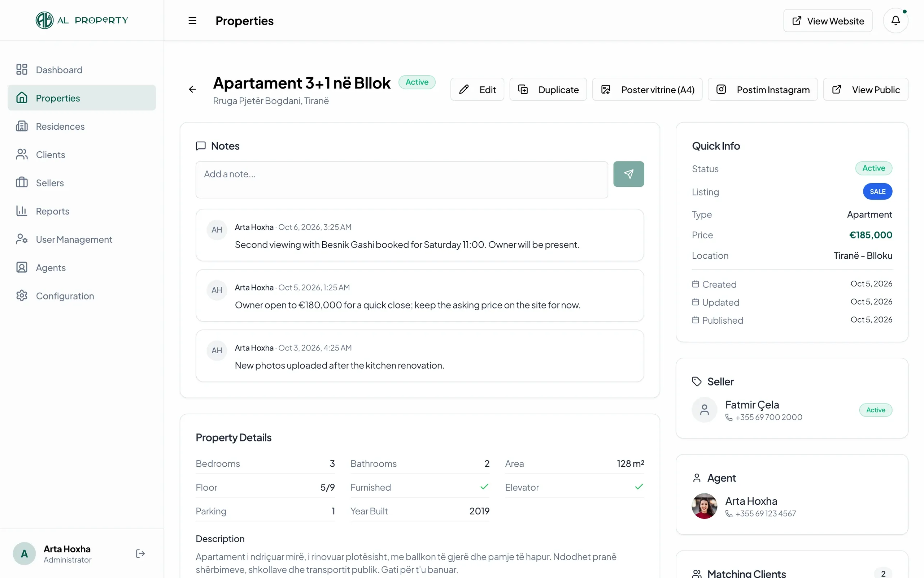Viewport: 924px width, 578px height.
Task: Select the note about €180,000 quick close
Action: (420, 296)
